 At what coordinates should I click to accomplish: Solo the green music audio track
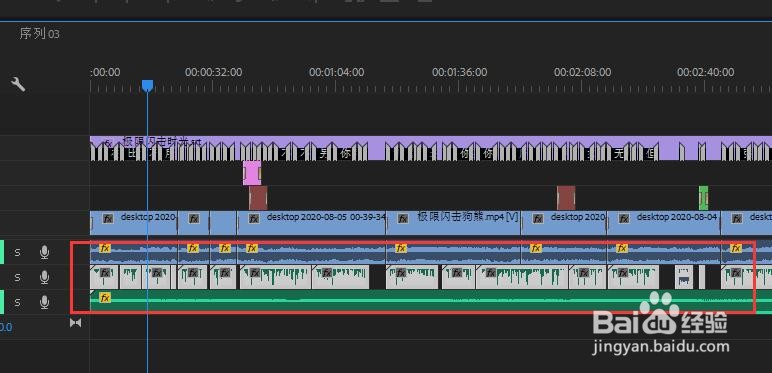18,302
